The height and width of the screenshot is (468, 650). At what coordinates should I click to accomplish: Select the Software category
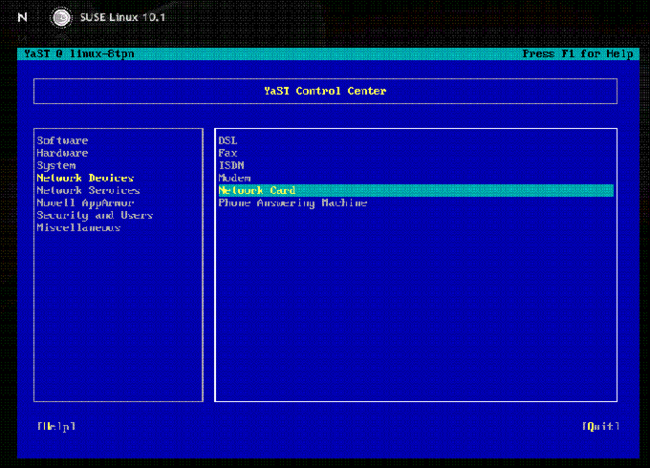tap(62, 141)
